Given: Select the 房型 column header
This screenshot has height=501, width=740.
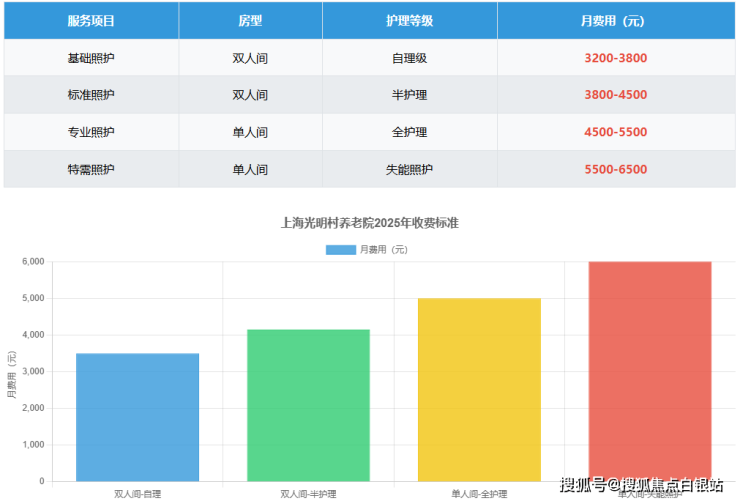Looking at the screenshot, I should point(250,20).
